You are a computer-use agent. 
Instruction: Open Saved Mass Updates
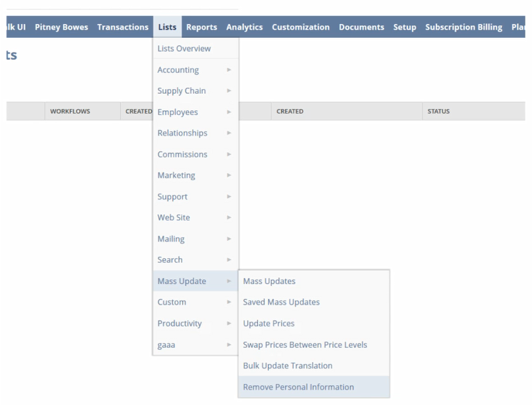coord(314,302)
